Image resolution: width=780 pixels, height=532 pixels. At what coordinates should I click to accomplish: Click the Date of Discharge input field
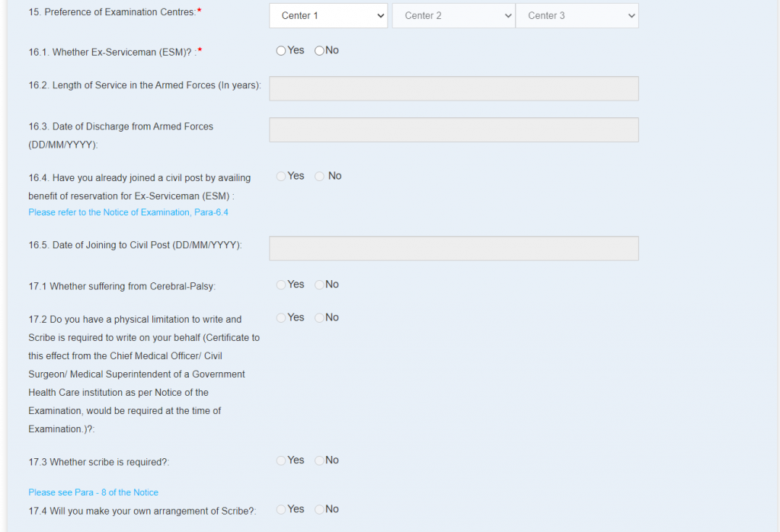[453, 129]
